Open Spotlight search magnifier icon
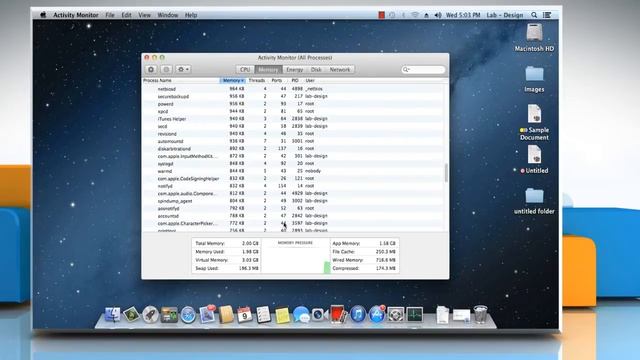640x360 pixels. tap(534, 15)
